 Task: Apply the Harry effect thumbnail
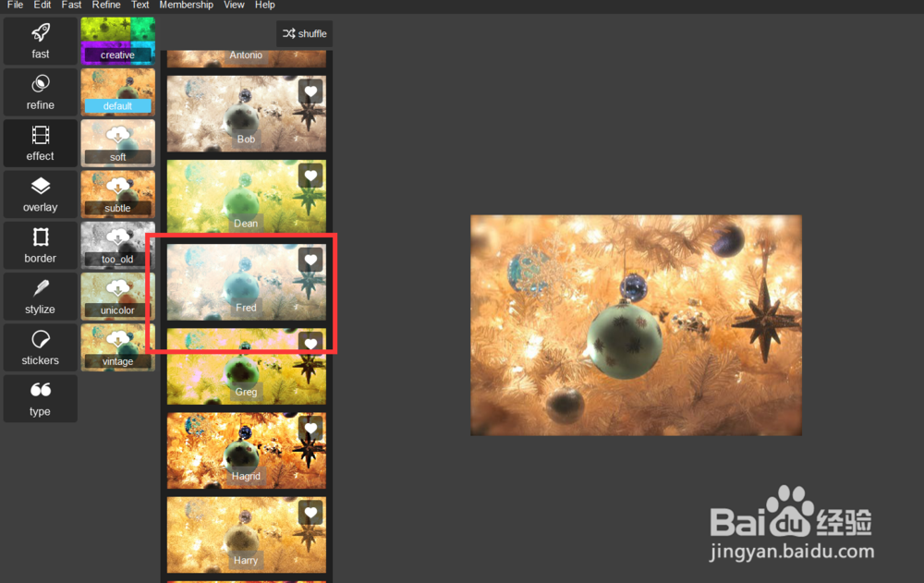[x=247, y=535]
